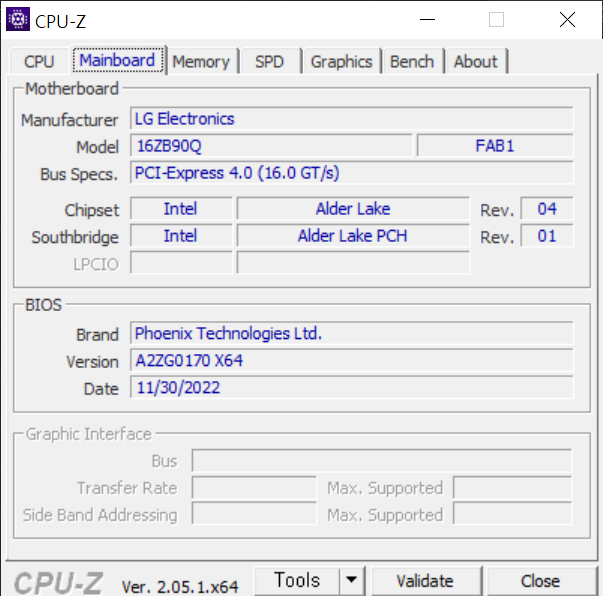Click the Validate button

pyautogui.click(x=425, y=581)
